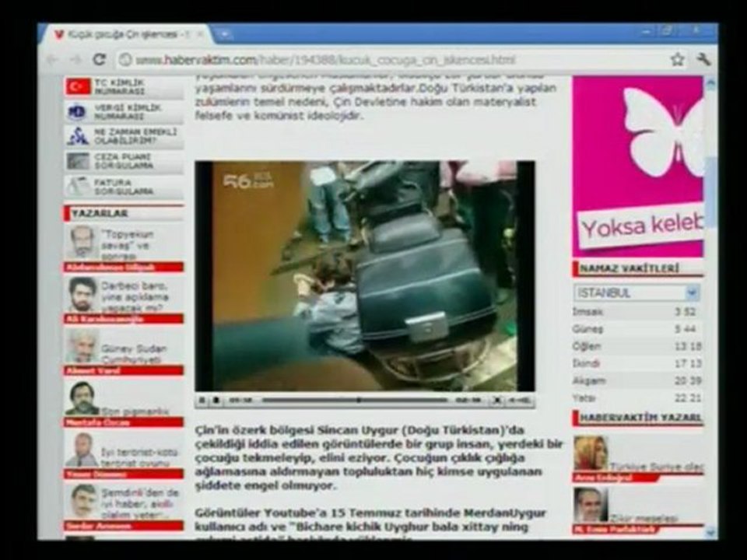Click the Güneş prayer time row

point(637,329)
